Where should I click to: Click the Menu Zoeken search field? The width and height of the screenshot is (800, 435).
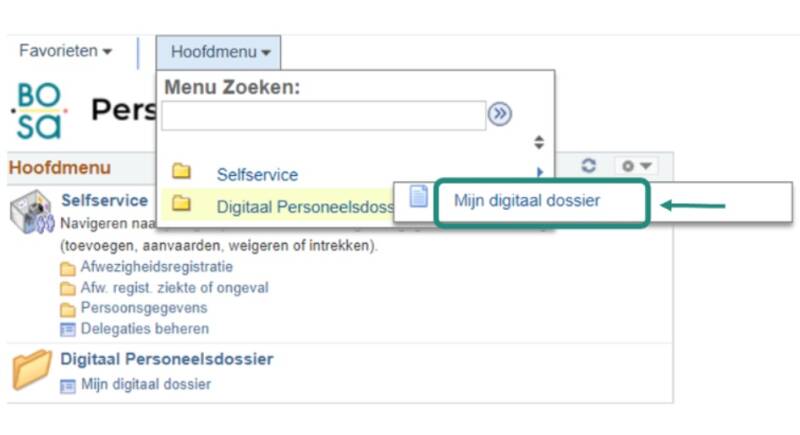pyautogui.click(x=324, y=115)
